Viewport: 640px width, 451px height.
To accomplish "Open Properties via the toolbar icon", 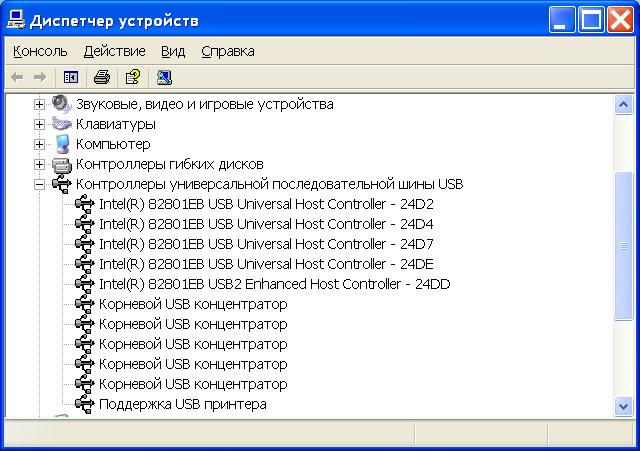I will [132, 77].
